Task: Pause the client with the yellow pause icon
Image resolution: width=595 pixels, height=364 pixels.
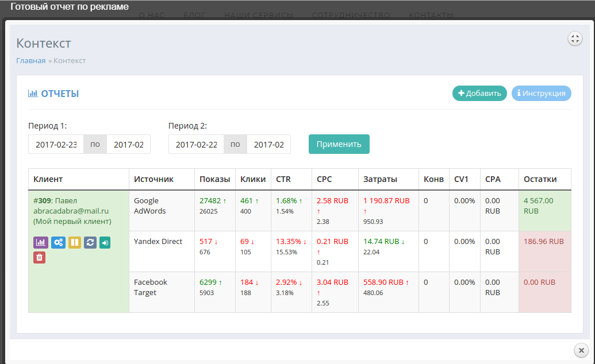Action: [x=75, y=243]
